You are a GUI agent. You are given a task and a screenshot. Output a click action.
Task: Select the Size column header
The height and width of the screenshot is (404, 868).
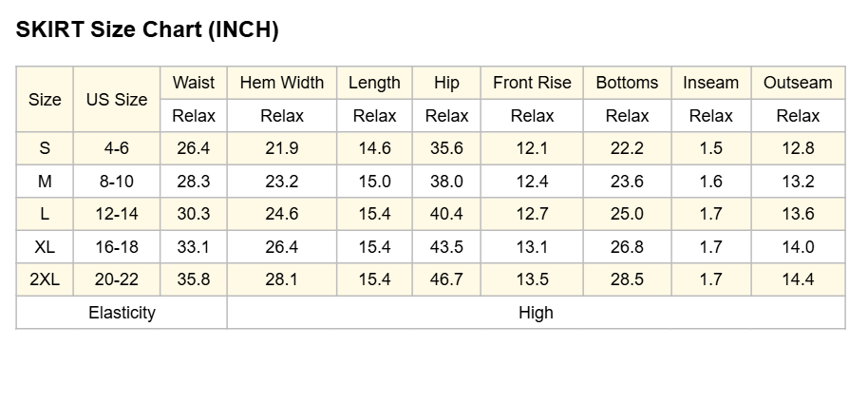[x=45, y=99]
